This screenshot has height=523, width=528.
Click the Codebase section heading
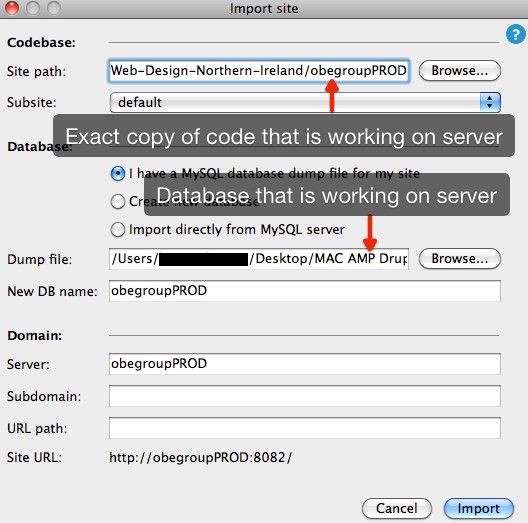41,43
